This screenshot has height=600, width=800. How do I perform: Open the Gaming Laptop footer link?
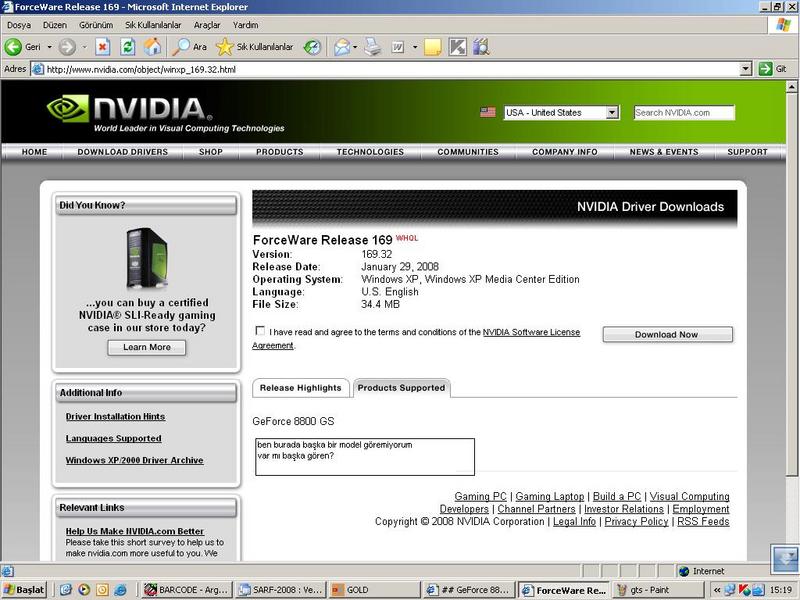pyautogui.click(x=549, y=496)
